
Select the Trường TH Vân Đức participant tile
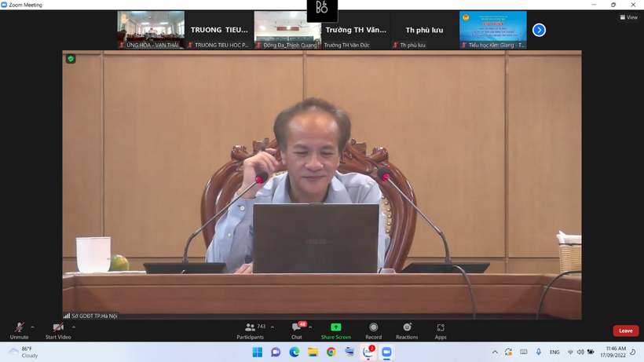356,30
